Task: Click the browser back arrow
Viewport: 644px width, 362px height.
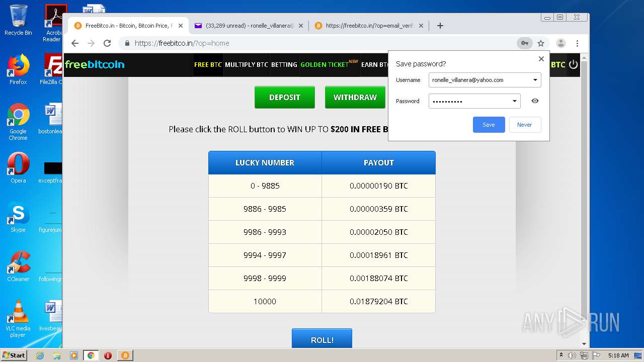Action: [75, 43]
